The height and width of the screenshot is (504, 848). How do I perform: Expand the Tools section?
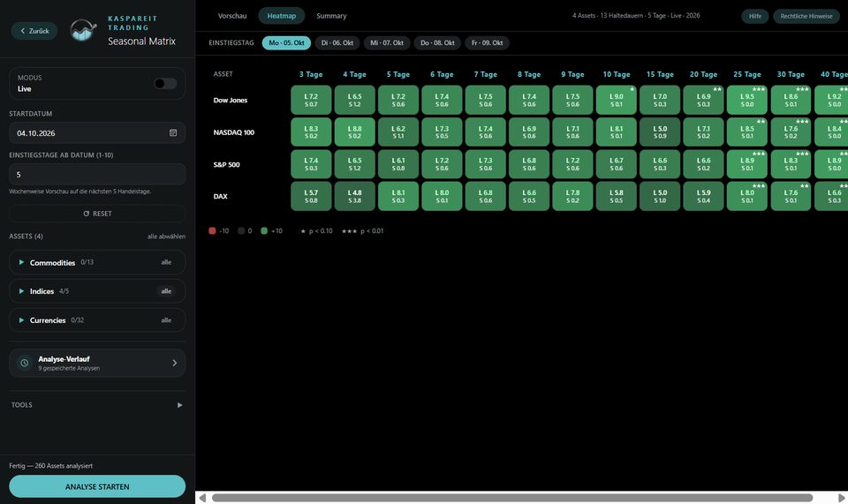(x=179, y=405)
